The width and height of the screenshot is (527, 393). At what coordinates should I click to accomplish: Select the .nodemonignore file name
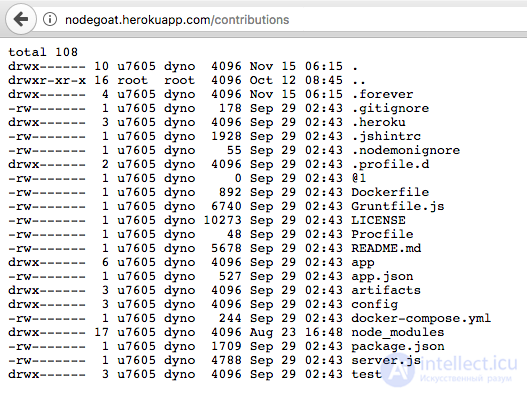[406, 150]
